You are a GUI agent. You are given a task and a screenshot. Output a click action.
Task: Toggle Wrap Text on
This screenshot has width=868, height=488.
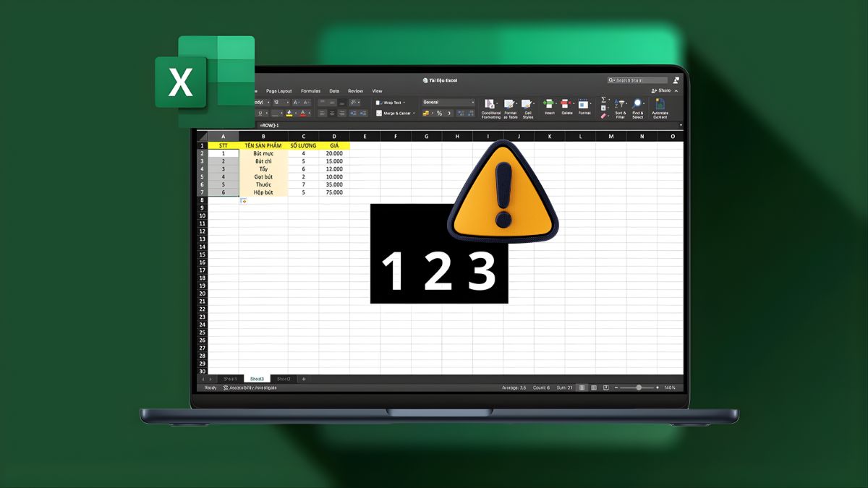pos(391,102)
